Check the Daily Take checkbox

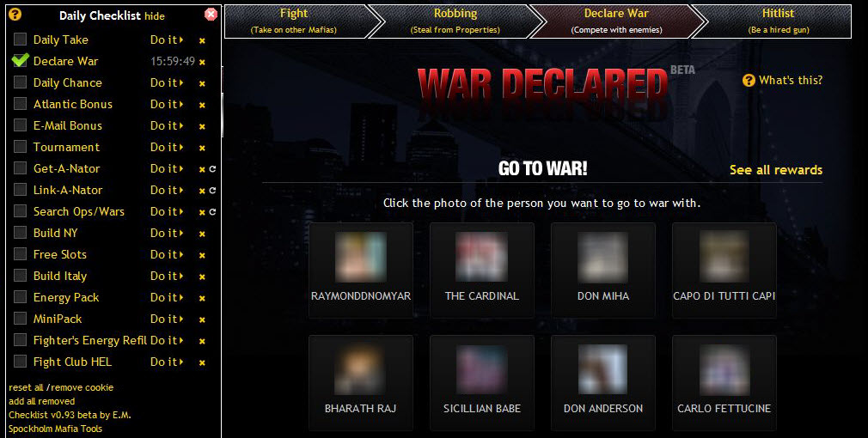[x=20, y=39]
